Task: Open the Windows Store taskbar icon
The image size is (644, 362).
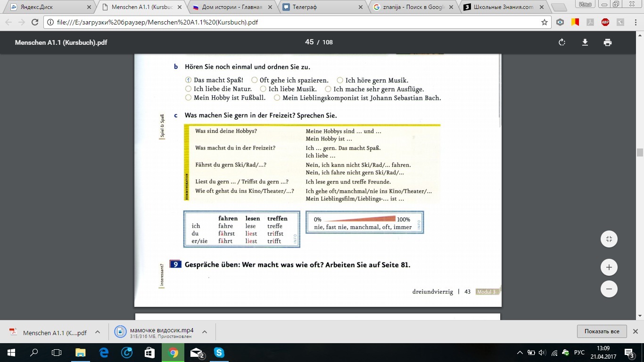Action: click(x=150, y=352)
